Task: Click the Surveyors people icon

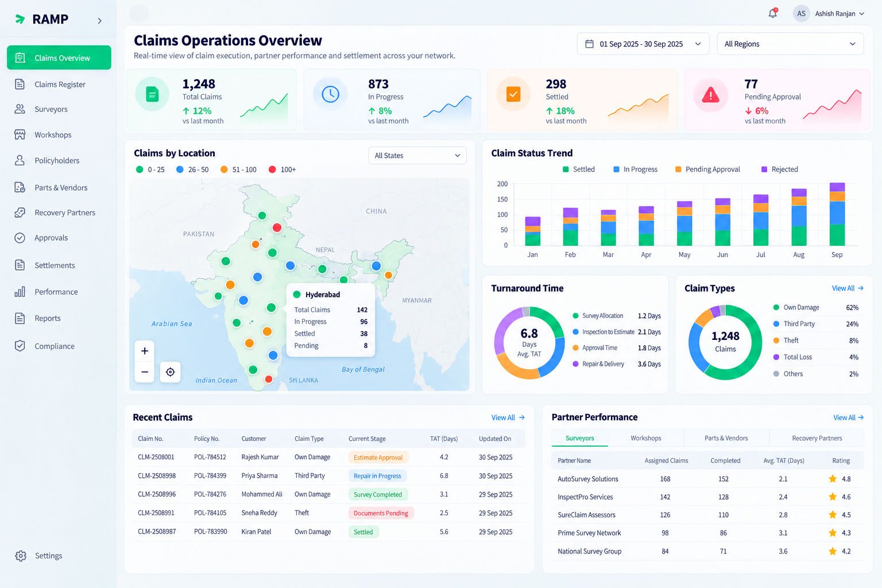Action: pos(20,109)
